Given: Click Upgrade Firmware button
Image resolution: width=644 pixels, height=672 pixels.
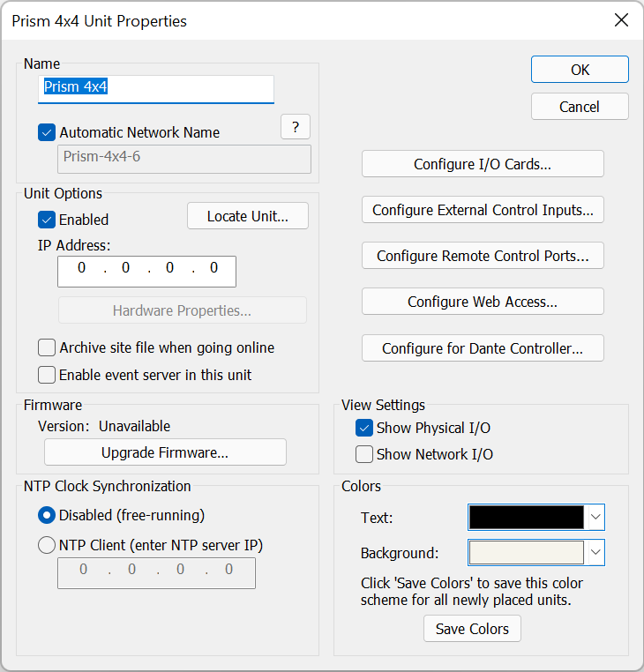Looking at the screenshot, I should (165, 452).
